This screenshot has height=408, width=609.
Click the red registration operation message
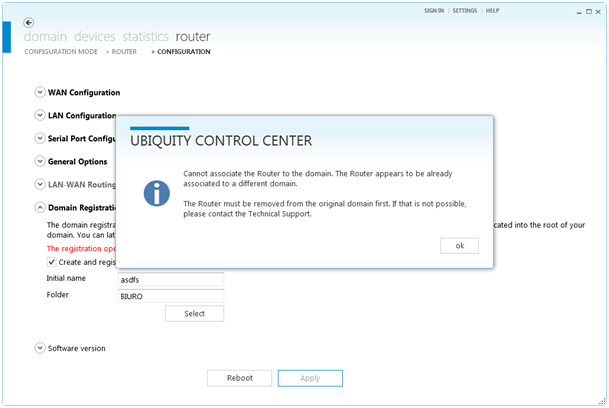tap(81, 249)
